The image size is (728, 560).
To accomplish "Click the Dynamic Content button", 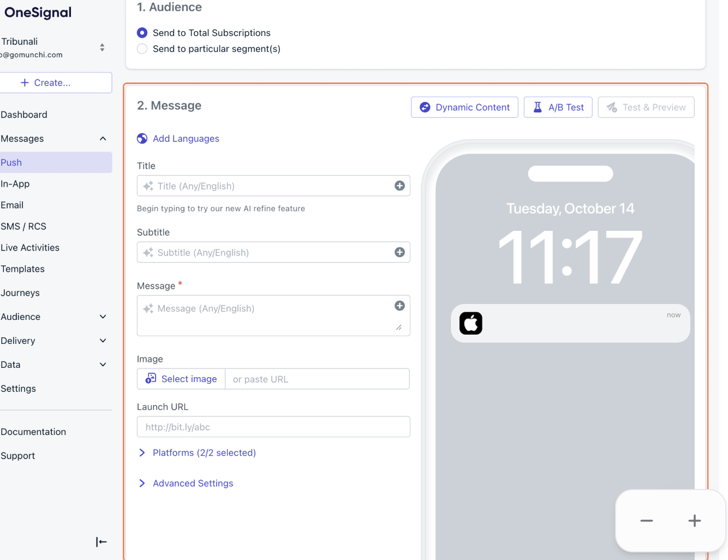I will coord(464,108).
